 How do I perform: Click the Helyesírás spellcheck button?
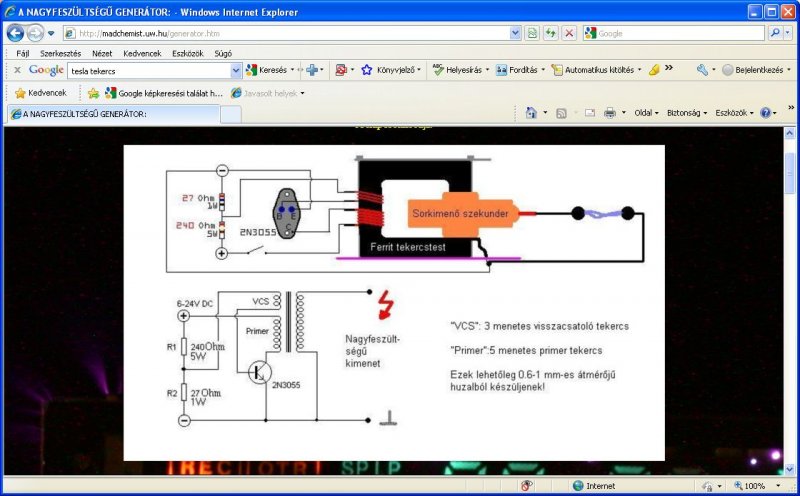[460, 70]
